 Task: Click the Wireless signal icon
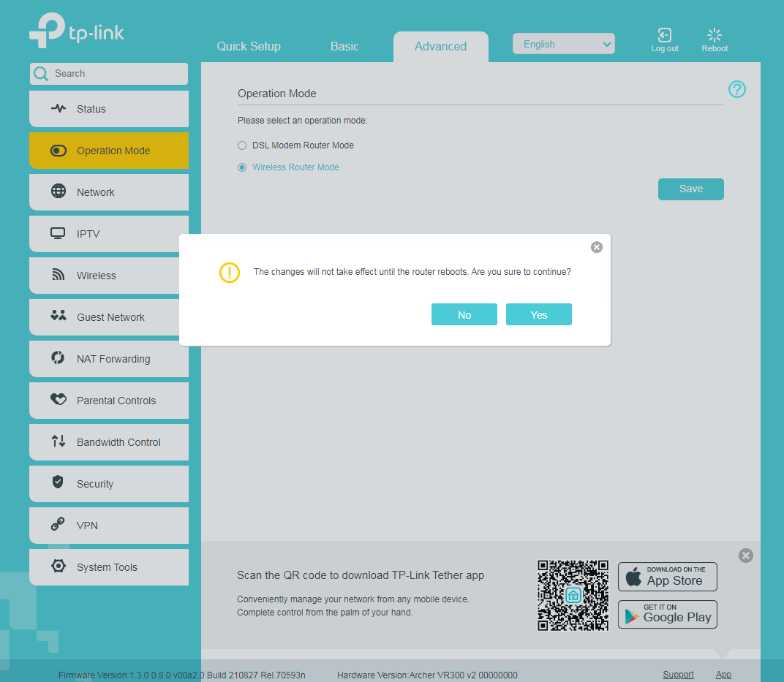(59, 274)
